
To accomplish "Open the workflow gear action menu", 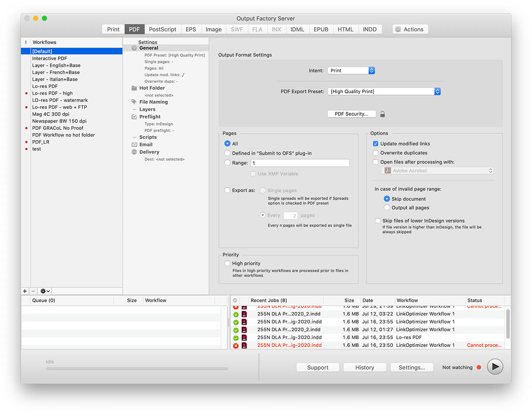I will tap(44, 291).
